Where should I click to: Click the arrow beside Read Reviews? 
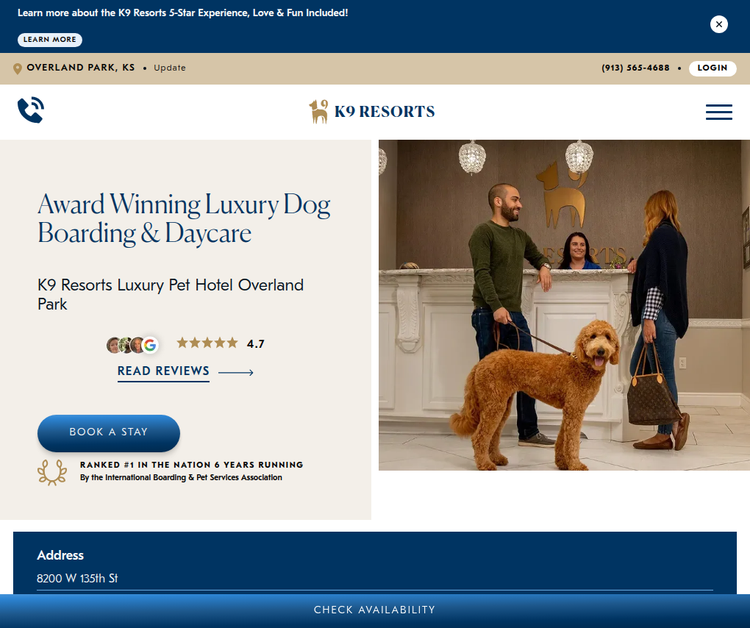pyautogui.click(x=236, y=372)
